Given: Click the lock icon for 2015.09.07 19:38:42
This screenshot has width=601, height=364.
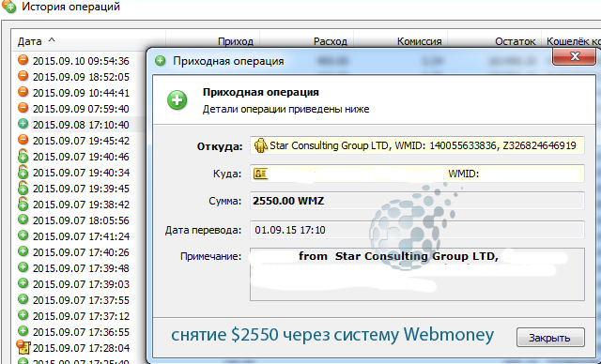Looking at the screenshot, I should click(x=23, y=204).
